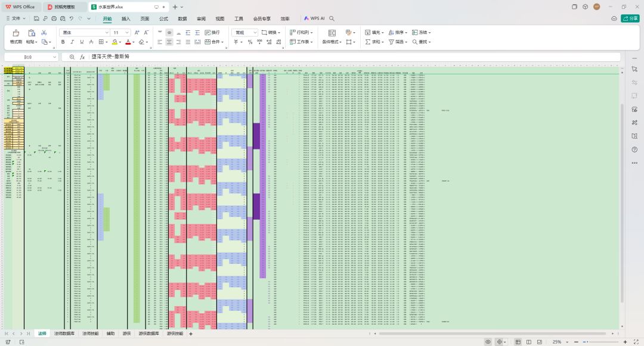The width and height of the screenshot is (644, 346).
Task: Toggle Wrap Text (换行)
Action: (212, 32)
